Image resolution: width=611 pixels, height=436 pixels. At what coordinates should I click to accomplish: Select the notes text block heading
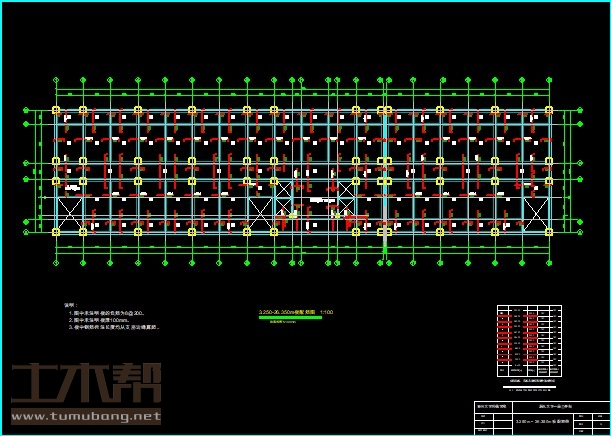point(70,305)
